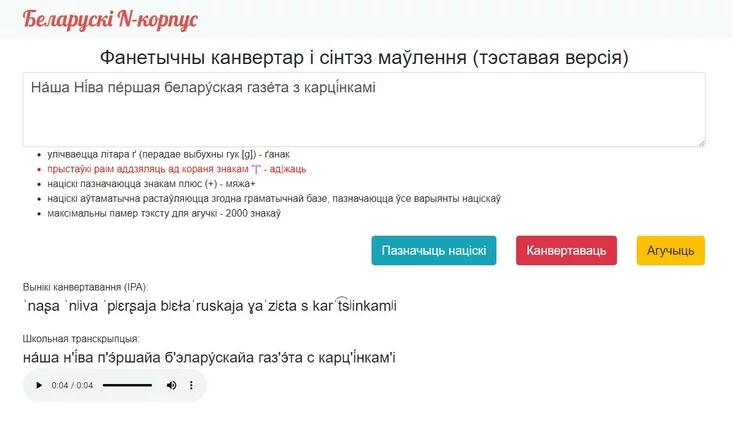Click the hint about plus sign stress marks
Viewport: 732px width, 424px height.
(151, 184)
